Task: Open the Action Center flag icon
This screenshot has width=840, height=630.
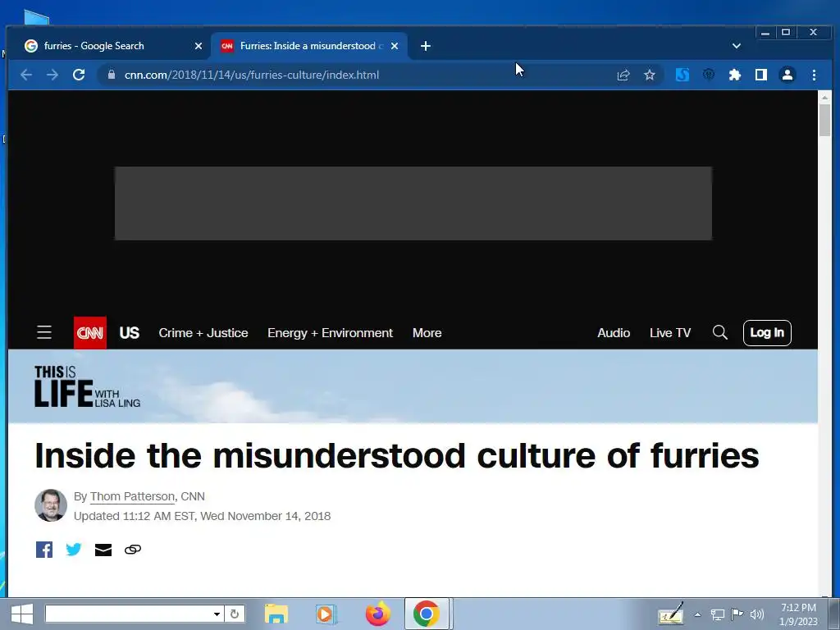Action: point(737,614)
